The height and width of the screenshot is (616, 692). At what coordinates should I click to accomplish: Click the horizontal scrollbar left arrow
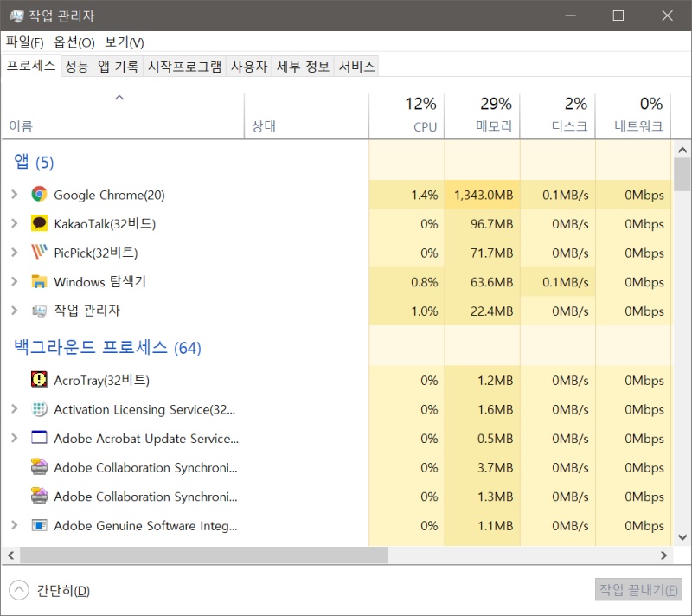pos(10,555)
